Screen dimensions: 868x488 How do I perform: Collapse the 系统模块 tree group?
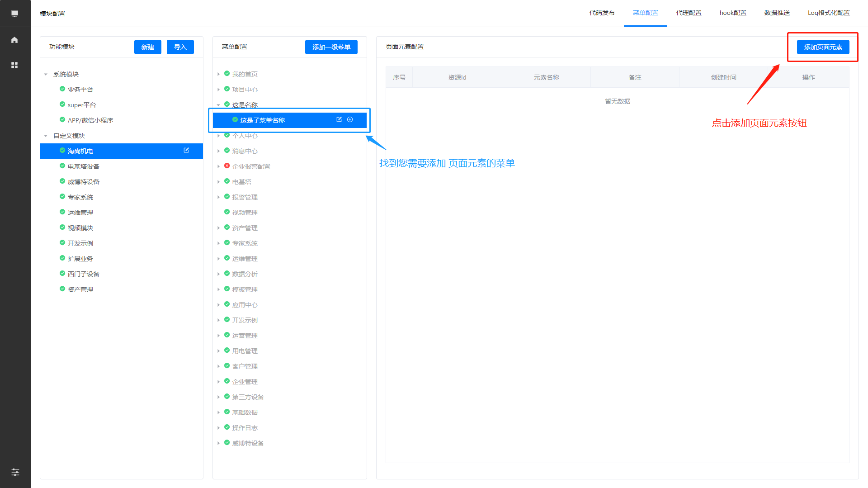tap(46, 74)
